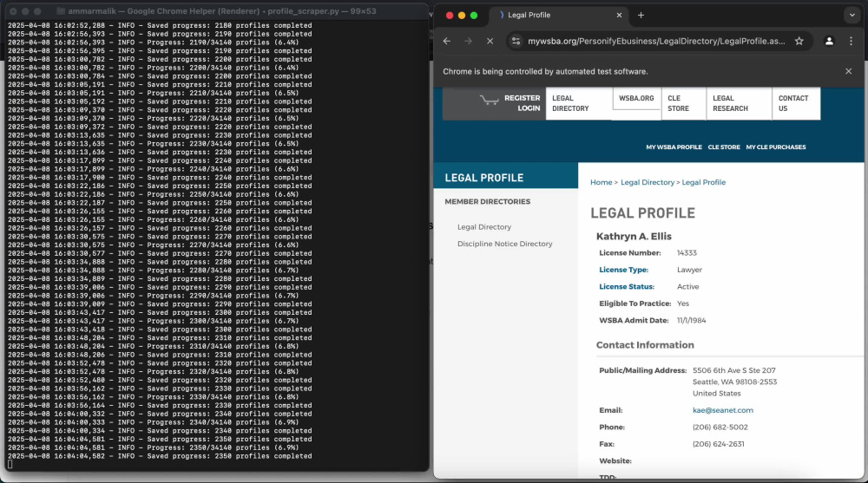Image resolution: width=868 pixels, height=483 pixels.
Task: Click address line 5506 6th Ave S
Action: (x=733, y=370)
